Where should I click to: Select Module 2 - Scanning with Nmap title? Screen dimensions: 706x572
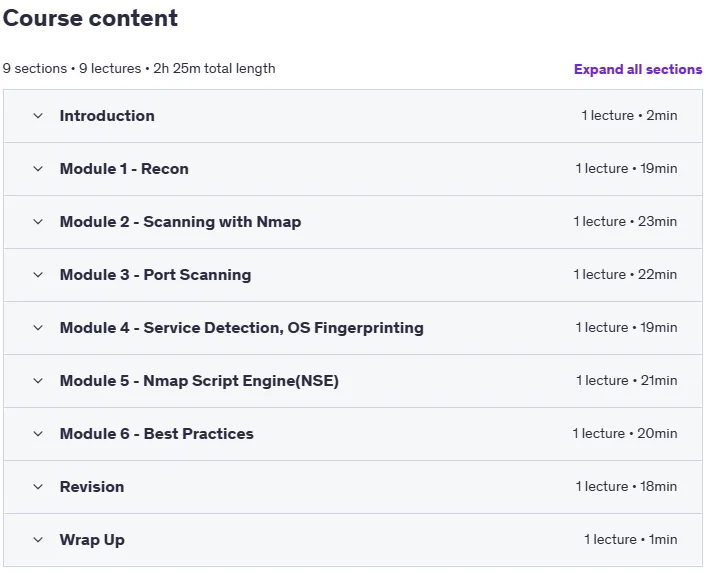coord(181,222)
